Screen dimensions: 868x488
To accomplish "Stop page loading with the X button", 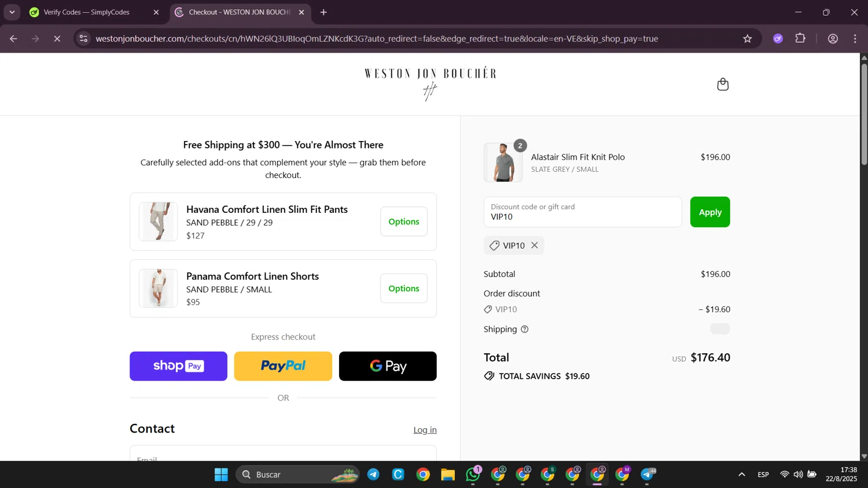I will [57, 39].
